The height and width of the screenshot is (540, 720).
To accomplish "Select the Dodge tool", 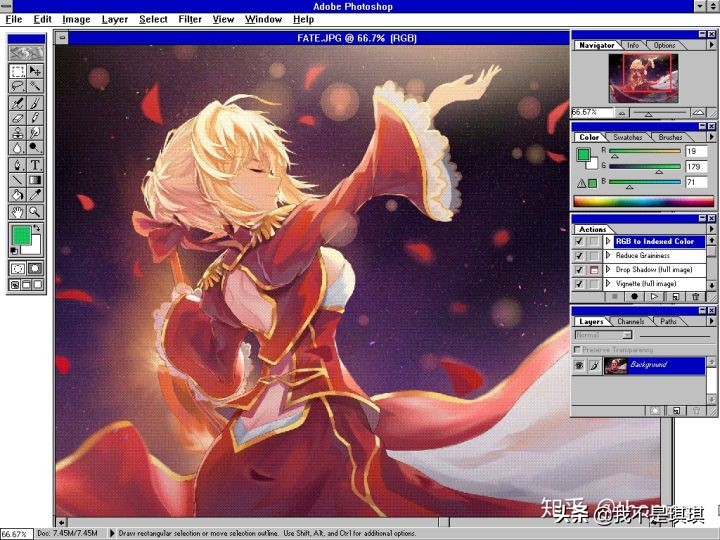I will 35,148.
